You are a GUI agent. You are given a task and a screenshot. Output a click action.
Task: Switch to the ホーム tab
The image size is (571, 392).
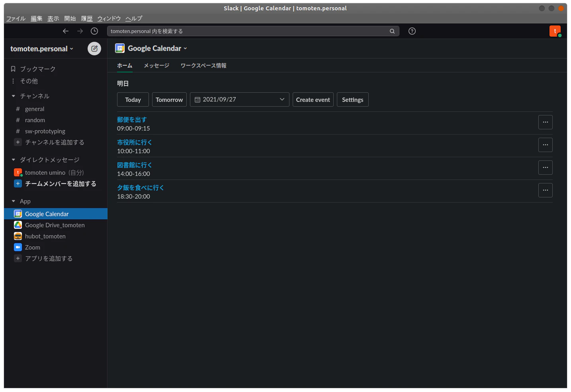click(x=125, y=65)
